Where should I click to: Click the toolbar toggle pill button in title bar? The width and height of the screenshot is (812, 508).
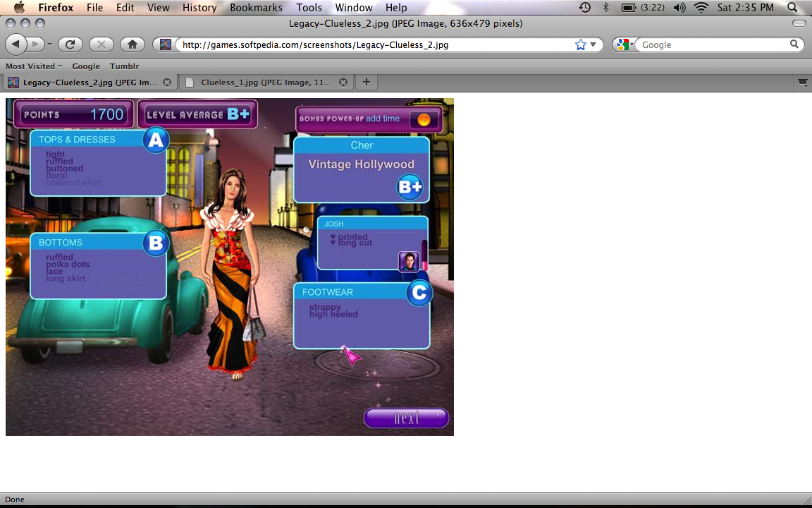coord(799,23)
